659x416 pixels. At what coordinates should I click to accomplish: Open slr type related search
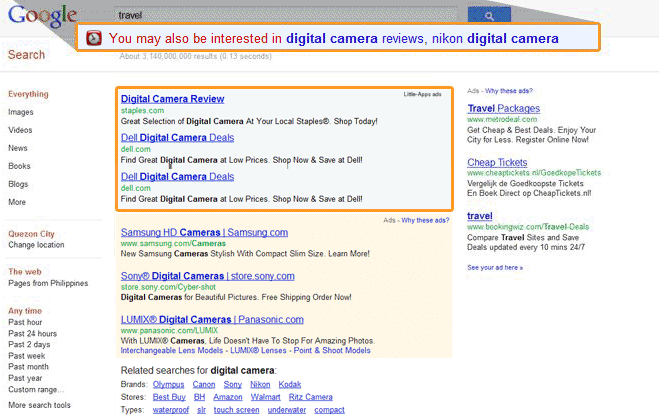(x=201, y=410)
